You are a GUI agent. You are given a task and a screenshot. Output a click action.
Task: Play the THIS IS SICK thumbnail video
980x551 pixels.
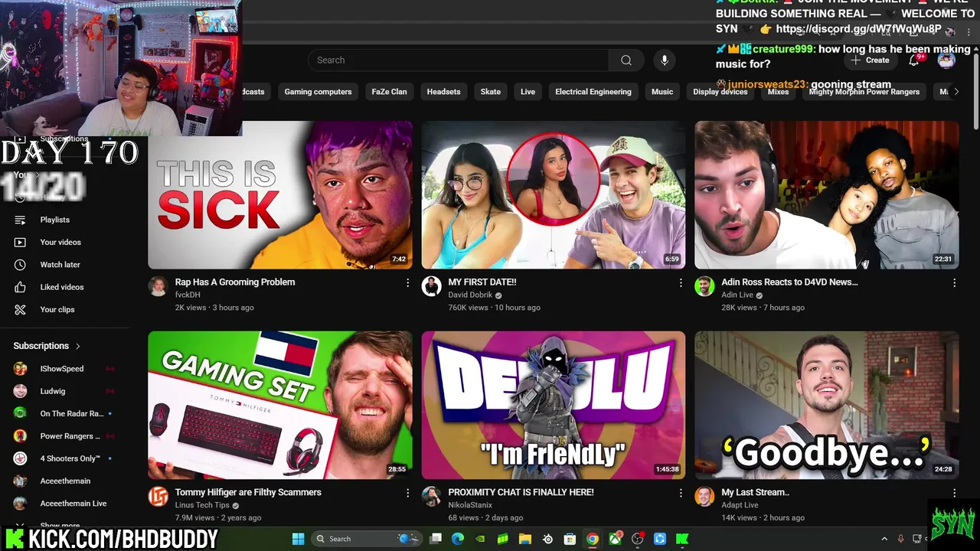280,195
